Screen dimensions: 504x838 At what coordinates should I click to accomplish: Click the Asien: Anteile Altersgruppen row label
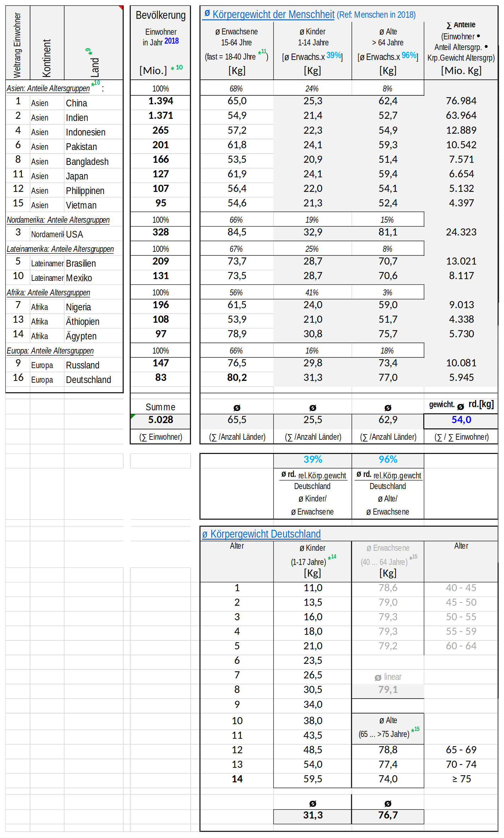tap(48, 88)
